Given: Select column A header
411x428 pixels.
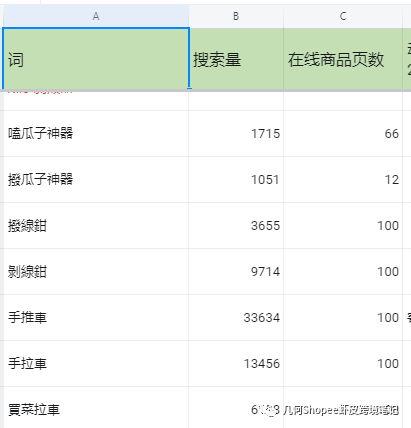Looking at the screenshot, I should tap(96, 16).
